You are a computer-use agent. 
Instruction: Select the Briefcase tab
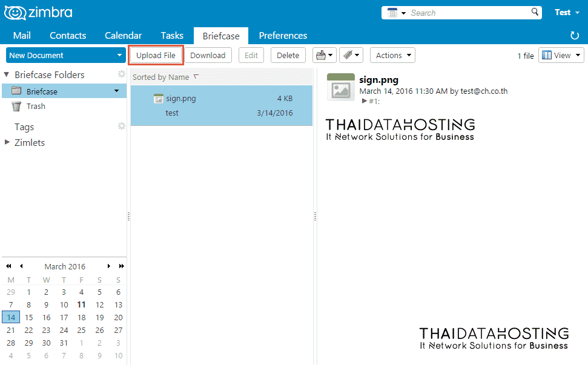click(x=221, y=36)
